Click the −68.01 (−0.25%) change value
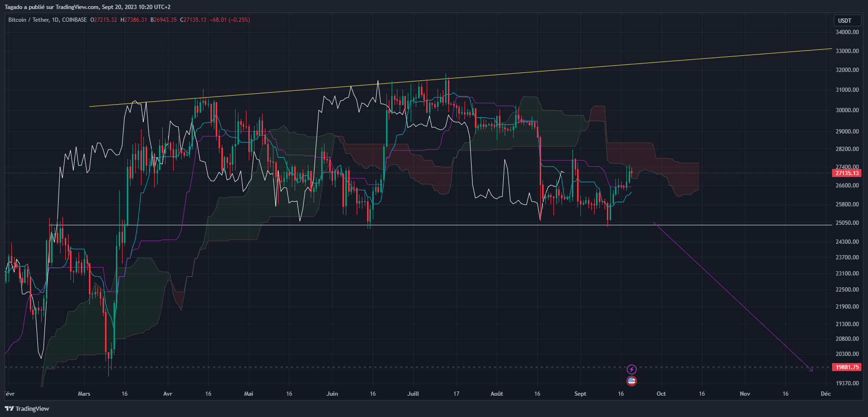 [230, 20]
